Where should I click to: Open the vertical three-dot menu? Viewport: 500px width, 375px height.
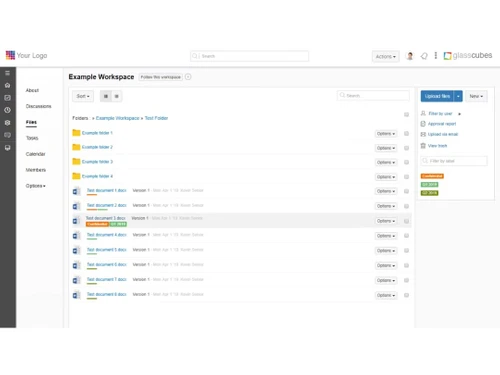point(436,55)
